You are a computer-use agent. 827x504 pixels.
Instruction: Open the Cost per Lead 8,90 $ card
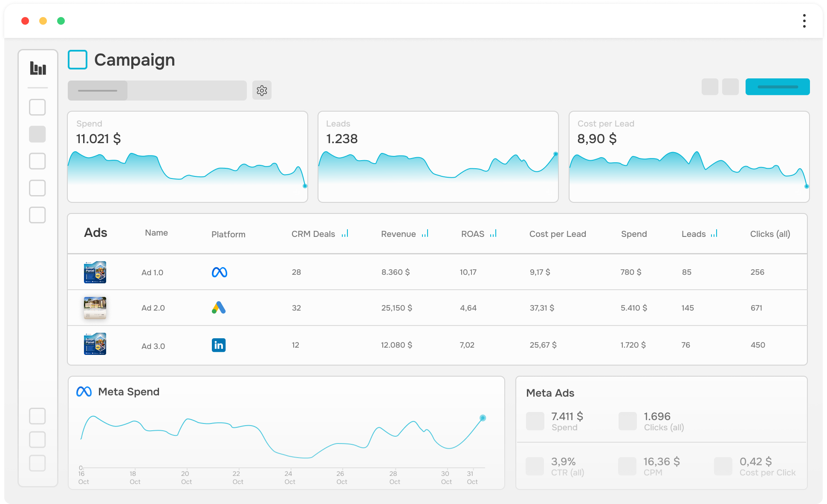(x=689, y=157)
